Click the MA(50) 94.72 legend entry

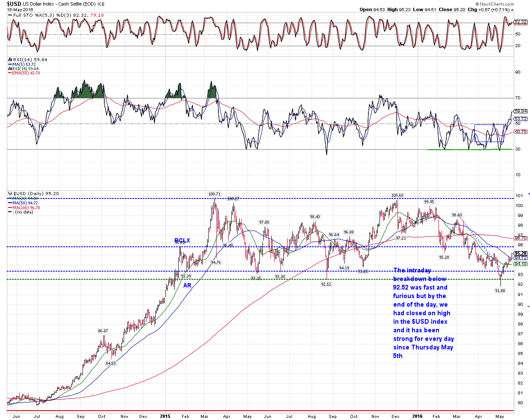pos(24,203)
